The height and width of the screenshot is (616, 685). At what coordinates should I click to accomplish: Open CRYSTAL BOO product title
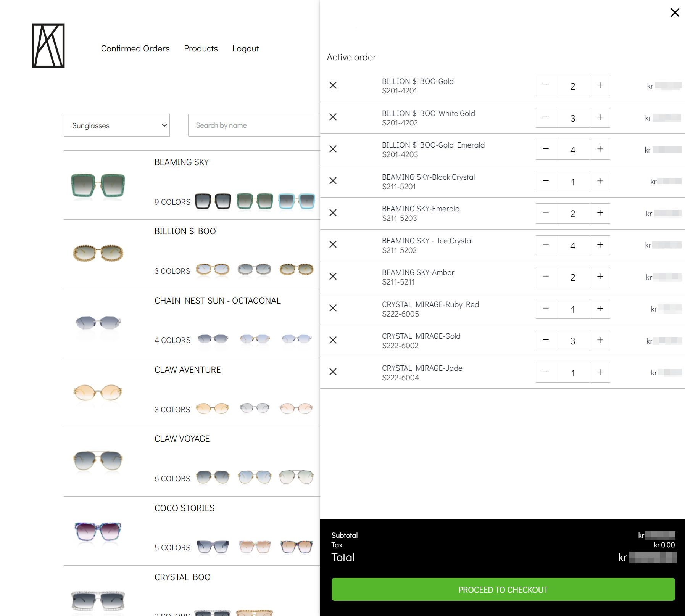[x=182, y=577]
